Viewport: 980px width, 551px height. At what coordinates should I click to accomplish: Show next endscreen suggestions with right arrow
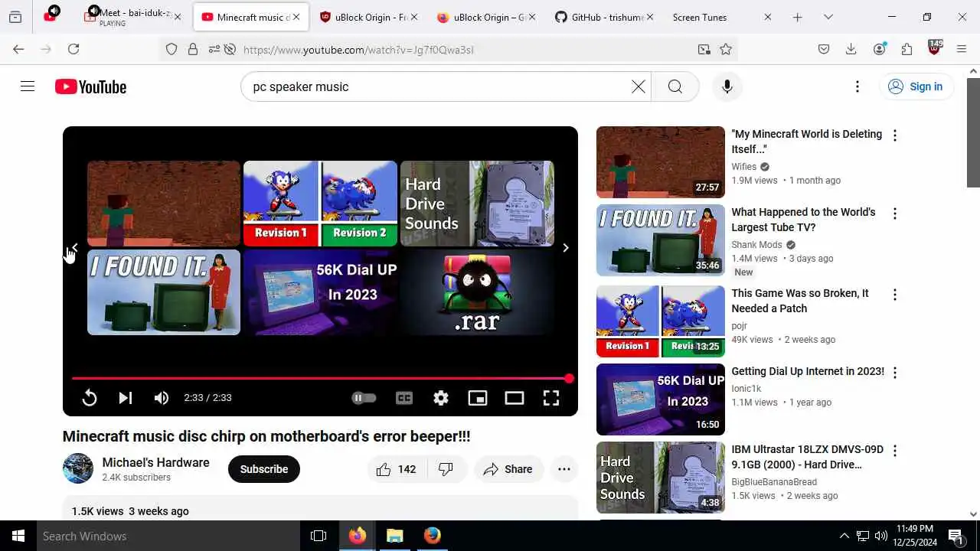[566, 248]
